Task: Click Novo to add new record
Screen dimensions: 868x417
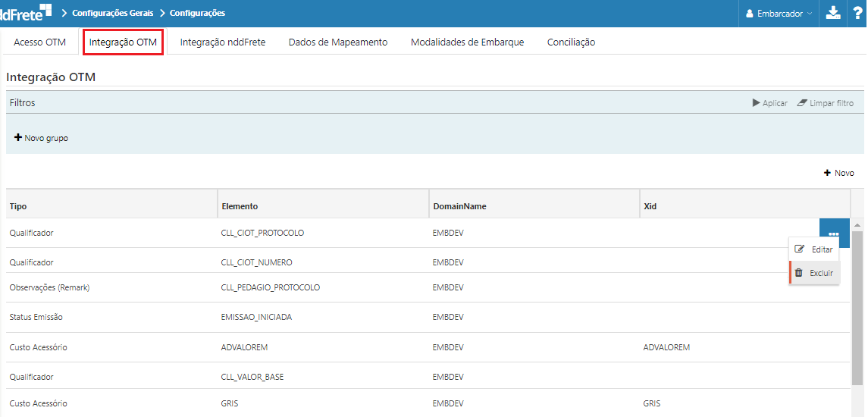Action: pos(838,173)
